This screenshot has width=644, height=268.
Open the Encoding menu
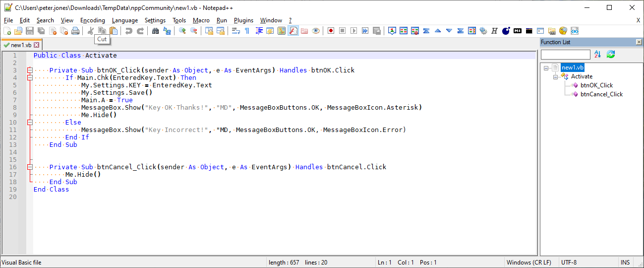pyautogui.click(x=93, y=20)
